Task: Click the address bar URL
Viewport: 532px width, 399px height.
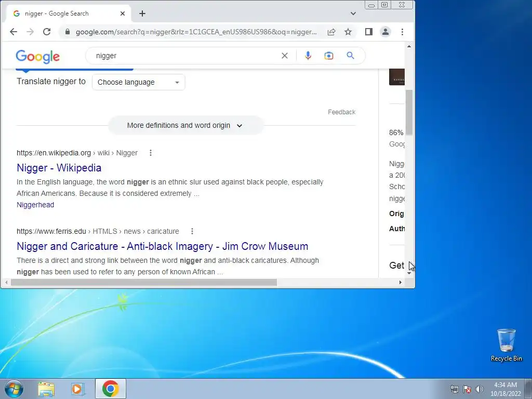Action: (x=196, y=32)
